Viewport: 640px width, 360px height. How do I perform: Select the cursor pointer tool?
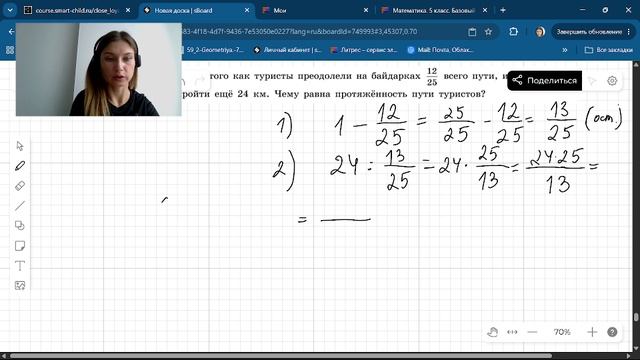[x=20, y=146]
